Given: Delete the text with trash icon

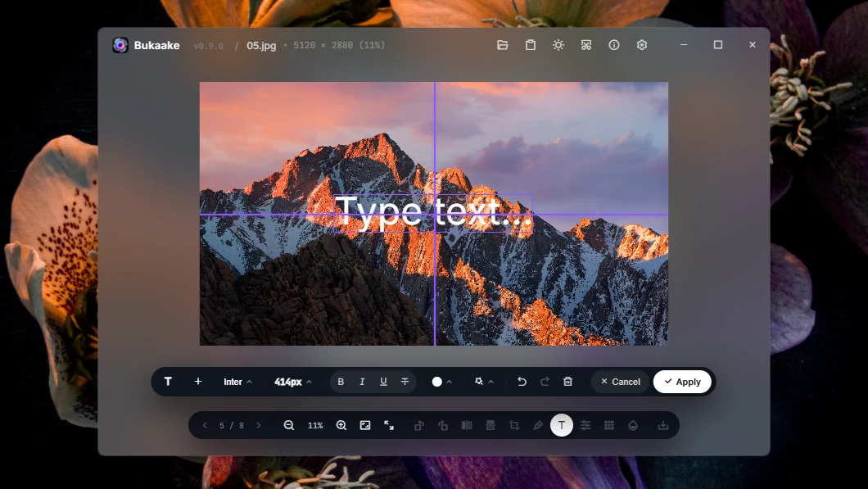Looking at the screenshot, I should [567, 382].
